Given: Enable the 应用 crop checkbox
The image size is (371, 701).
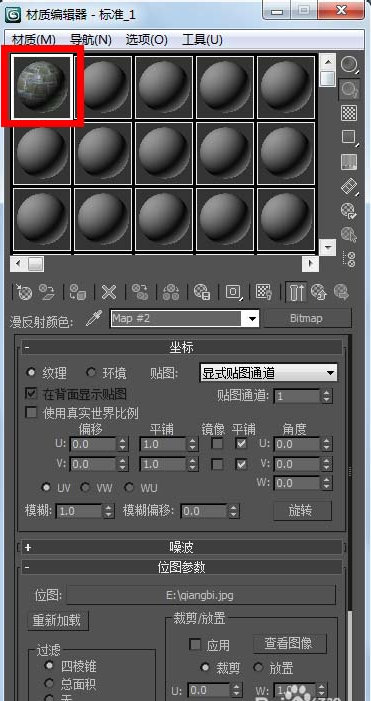Looking at the screenshot, I should (x=195, y=644).
